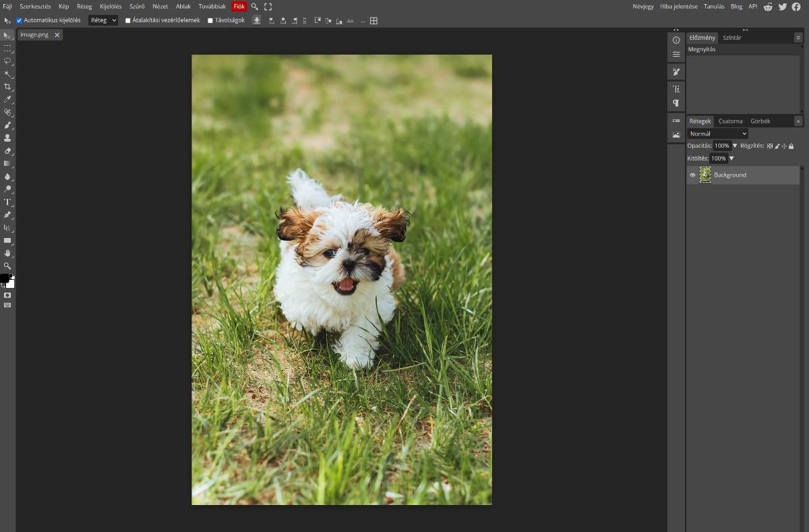Select the Eraser tool in toolbar
809x532 pixels.
(x=7, y=151)
